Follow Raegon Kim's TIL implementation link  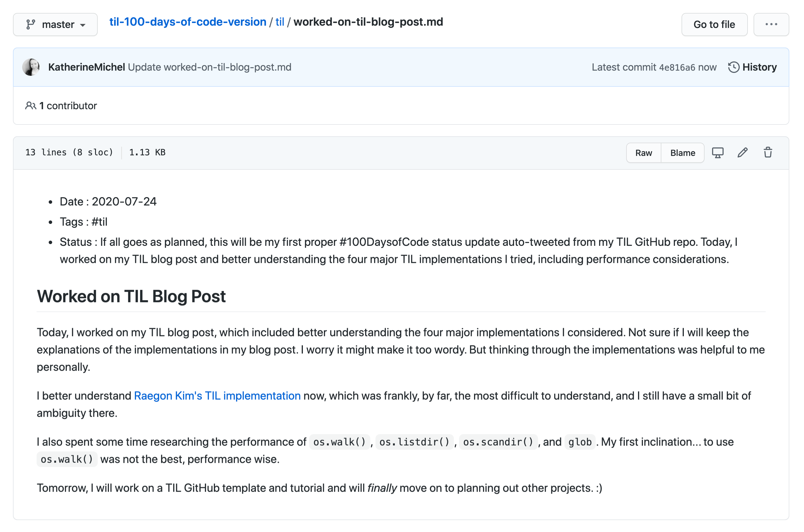coord(217,396)
